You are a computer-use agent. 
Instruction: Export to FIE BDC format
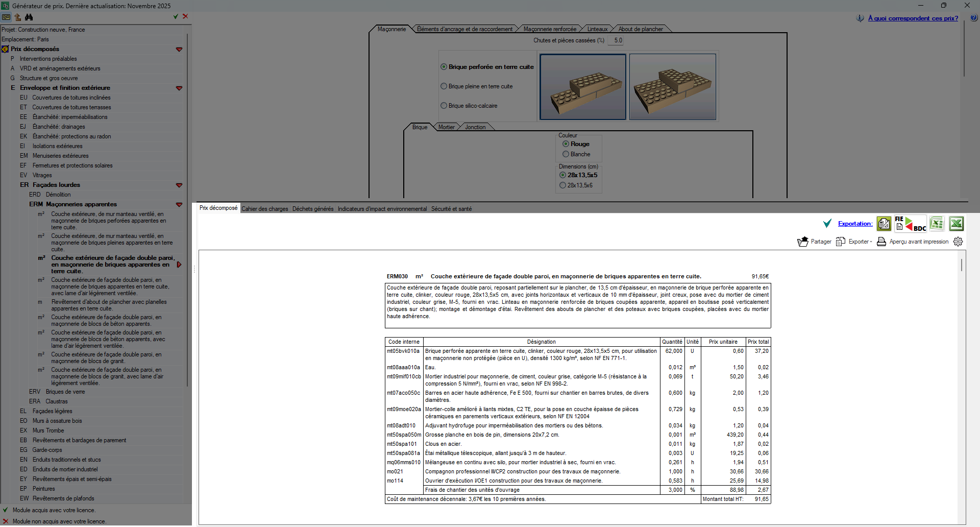click(x=911, y=224)
